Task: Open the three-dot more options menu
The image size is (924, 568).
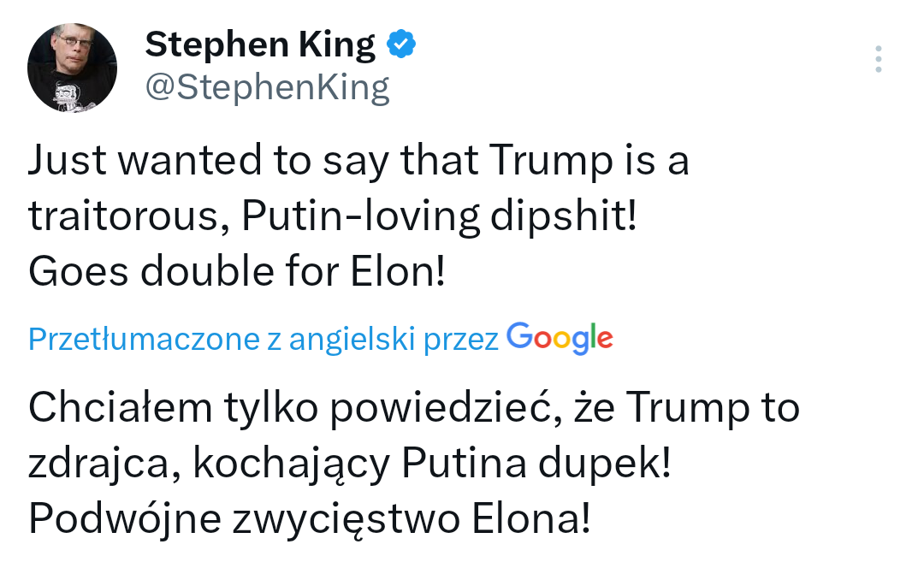Action: (878, 59)
